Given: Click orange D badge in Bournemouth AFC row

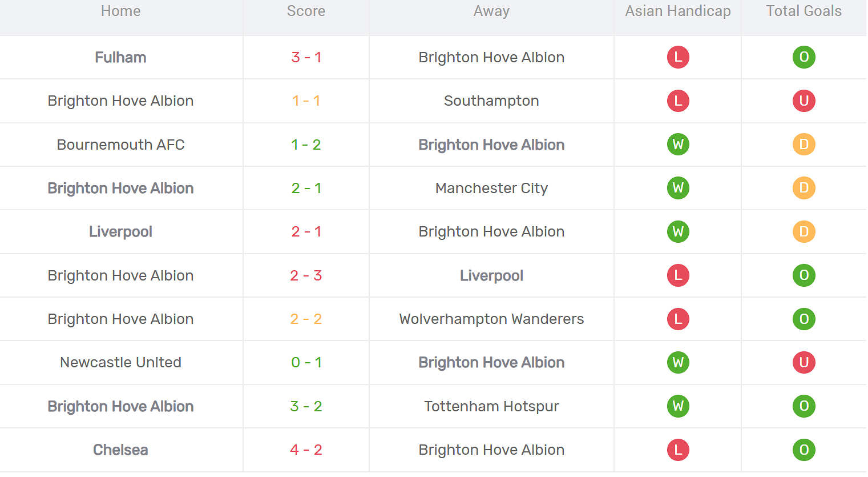Looking at the screenshot, I should [x=804, y=145].
